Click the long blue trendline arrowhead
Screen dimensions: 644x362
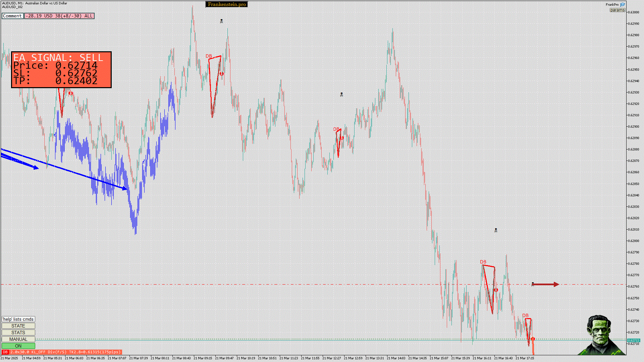tap(125, 188)
